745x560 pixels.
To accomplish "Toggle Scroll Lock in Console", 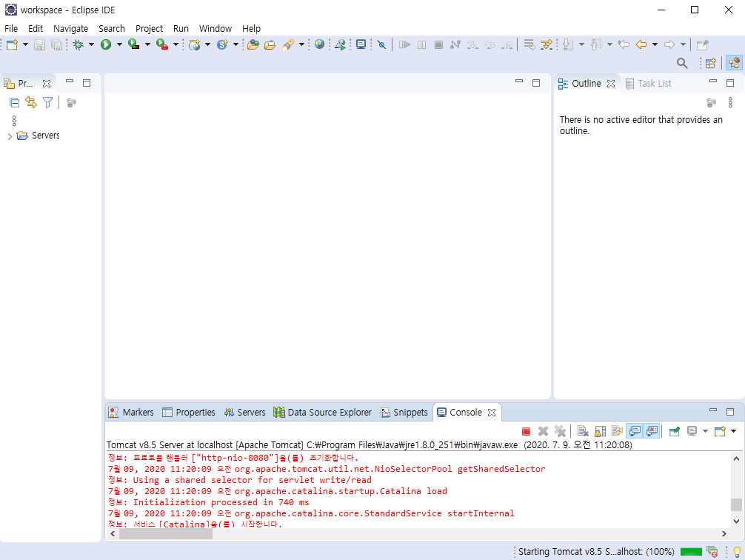I will coord(600,431).
